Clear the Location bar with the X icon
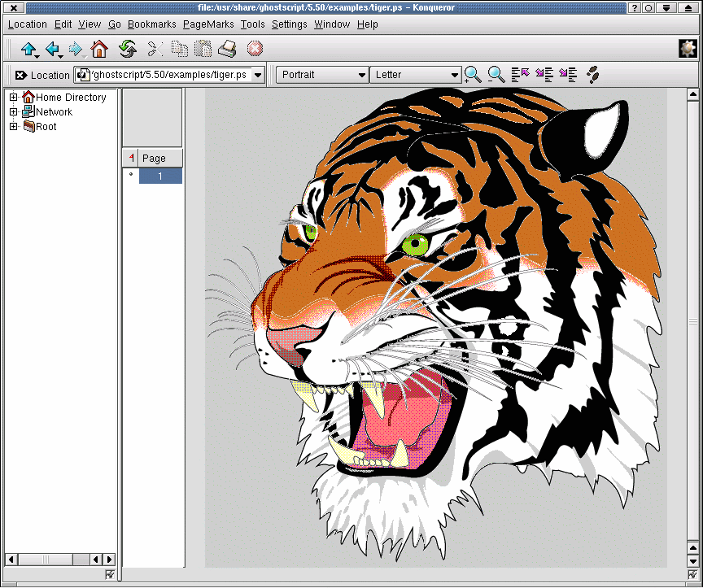The image size is (703, 588). pyautogui.click(x=20, y=75)
